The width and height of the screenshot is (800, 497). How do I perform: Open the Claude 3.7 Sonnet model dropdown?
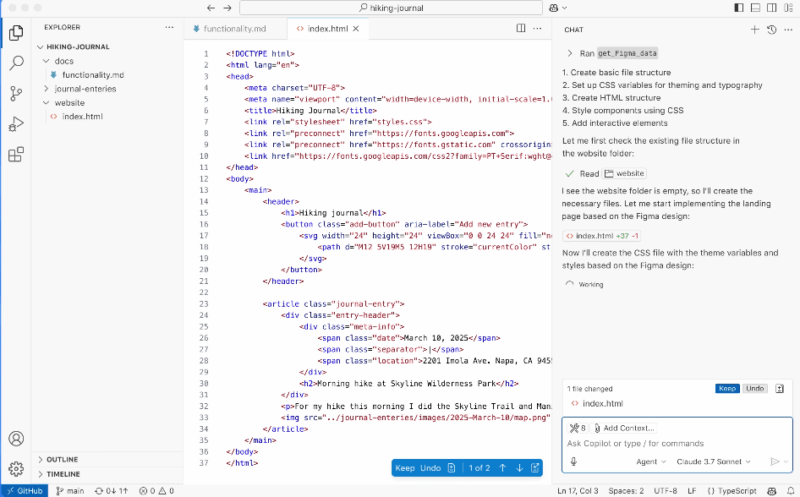713,461
